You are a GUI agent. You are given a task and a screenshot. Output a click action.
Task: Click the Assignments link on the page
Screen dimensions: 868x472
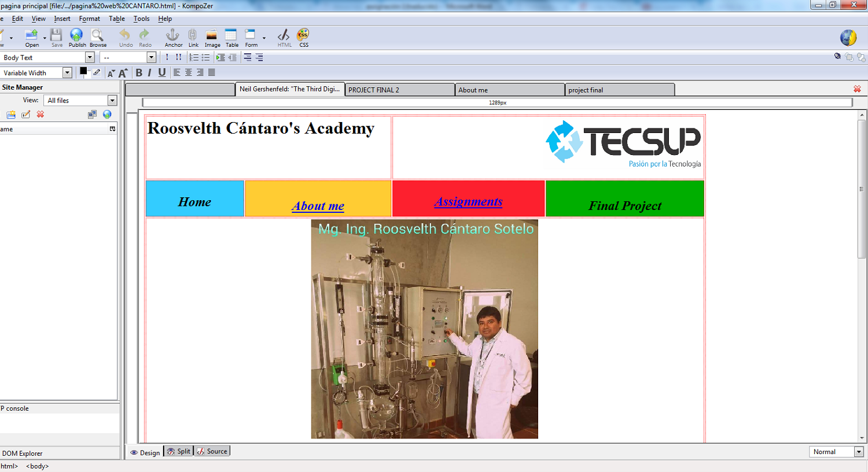pyautogui.click(x=468, y=201)
